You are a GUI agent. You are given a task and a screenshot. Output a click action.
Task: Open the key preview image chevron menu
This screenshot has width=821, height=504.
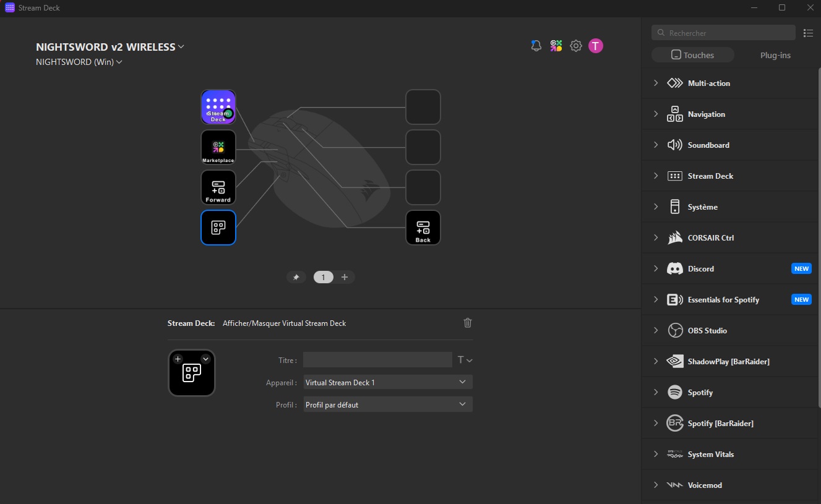coord(206,359)
